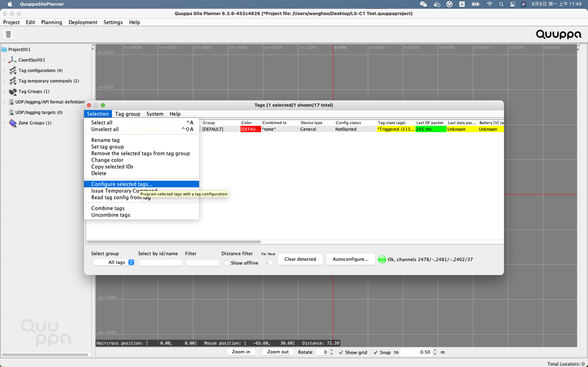Open the WeChat menu bar icon

423,4
